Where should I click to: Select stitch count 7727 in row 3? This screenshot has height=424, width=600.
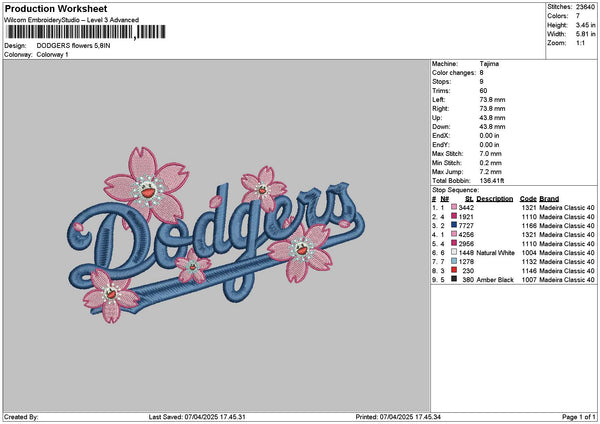click(x=466, y=225)
